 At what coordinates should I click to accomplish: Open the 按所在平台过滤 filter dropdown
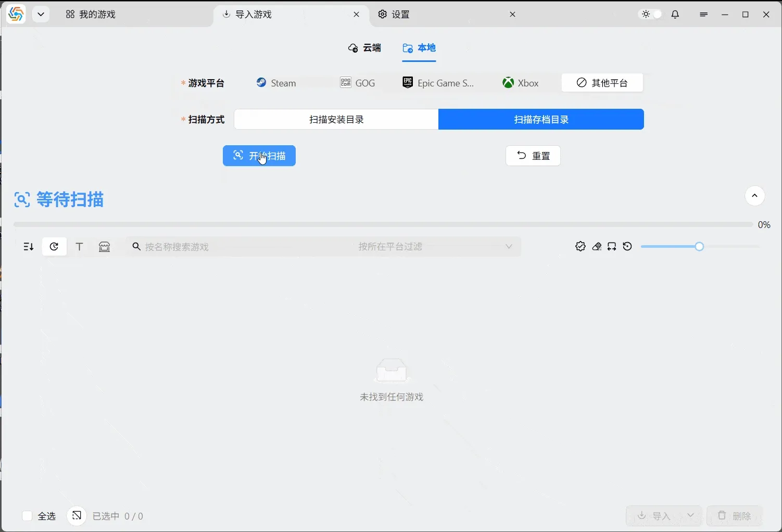point(435,246)
